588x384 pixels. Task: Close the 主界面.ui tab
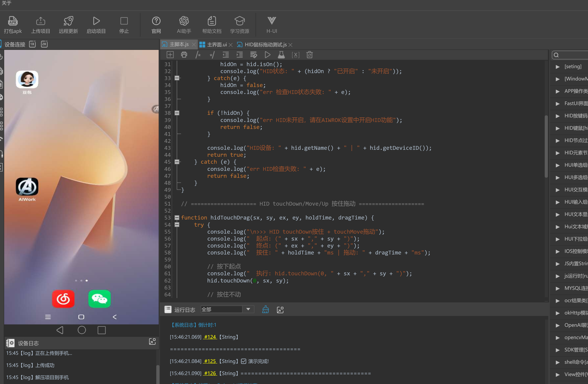pos(231,45)
